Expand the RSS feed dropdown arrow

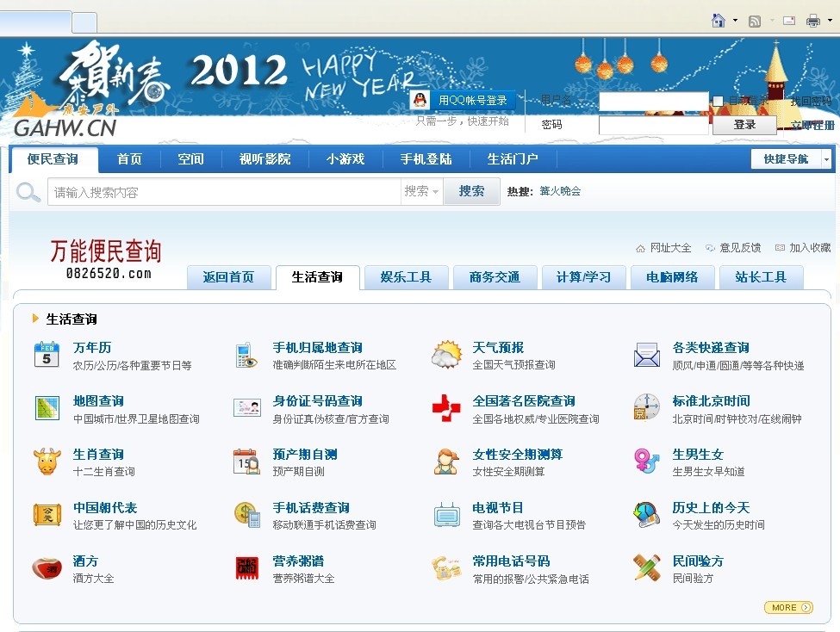click(x=772, y=21)
